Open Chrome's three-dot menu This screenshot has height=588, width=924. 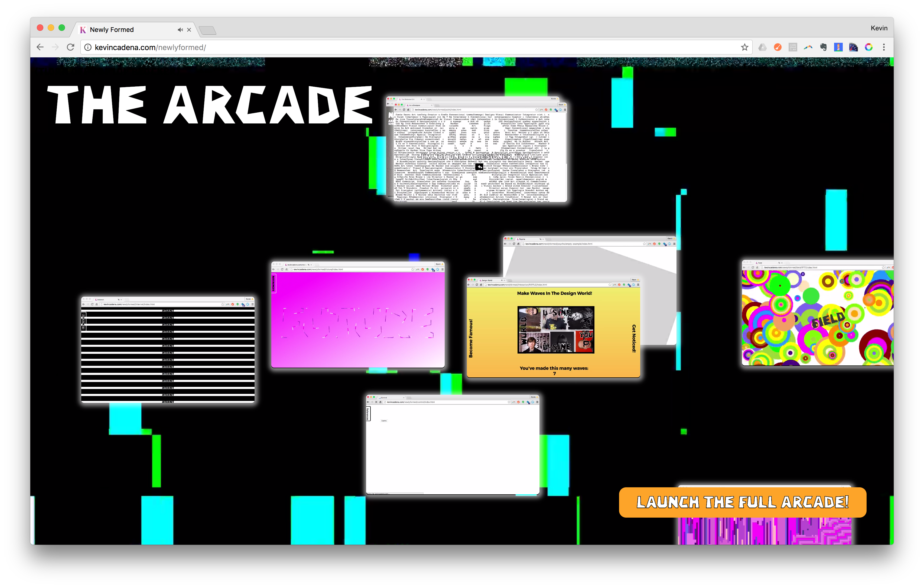pyautogui.click(x=884, y=47)
